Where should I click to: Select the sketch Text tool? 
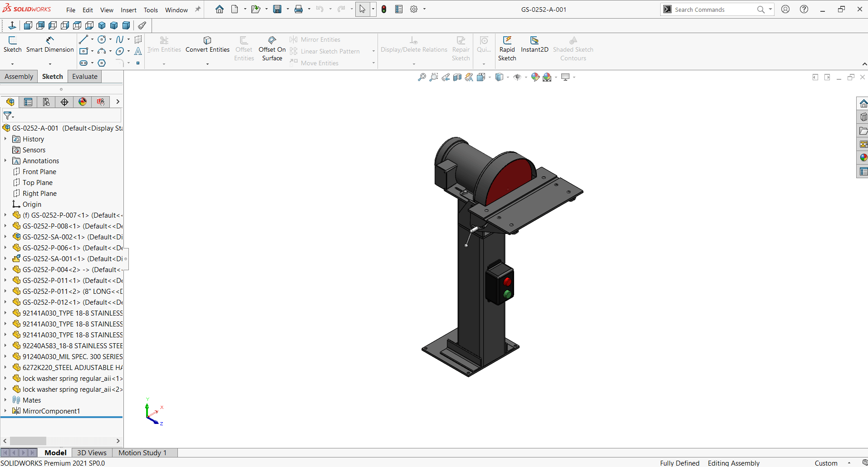pos(138,51)
